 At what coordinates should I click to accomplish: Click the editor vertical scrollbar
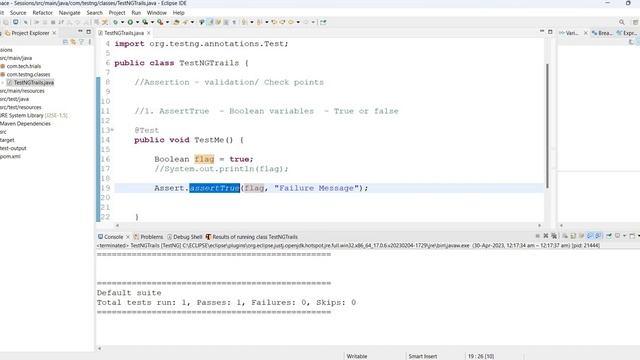[547, 126]
